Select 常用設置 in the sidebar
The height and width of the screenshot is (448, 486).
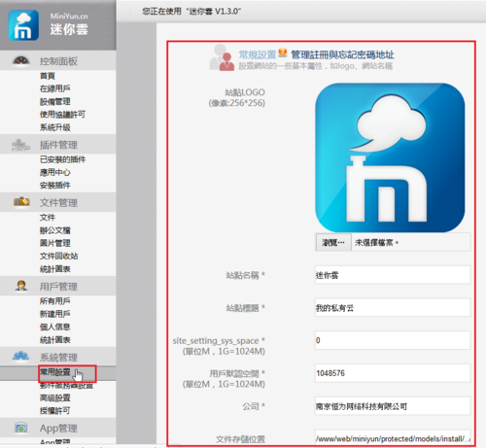point(54,372)
